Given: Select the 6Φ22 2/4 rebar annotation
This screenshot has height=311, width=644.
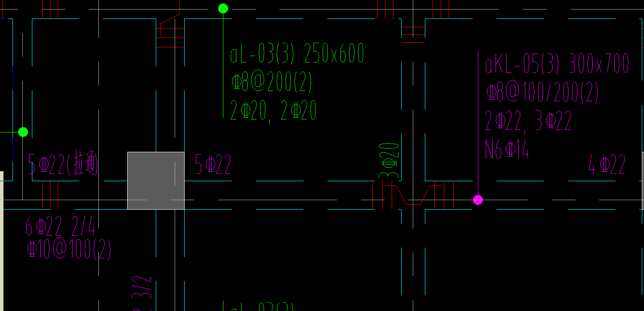Looking at the screenshot, I should coord(60,225).
